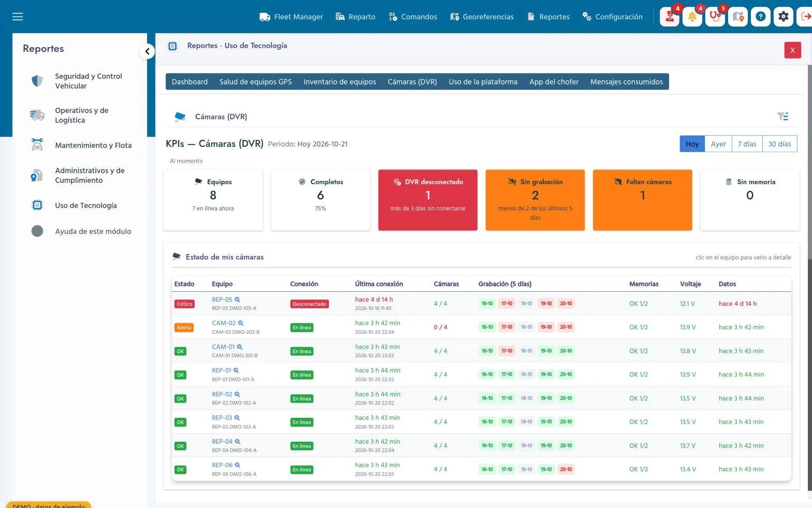Image resolution: width=812 pixels, height=508 pixels.
Task: Select the 30 días period button
Action: (x=780, y=144)
